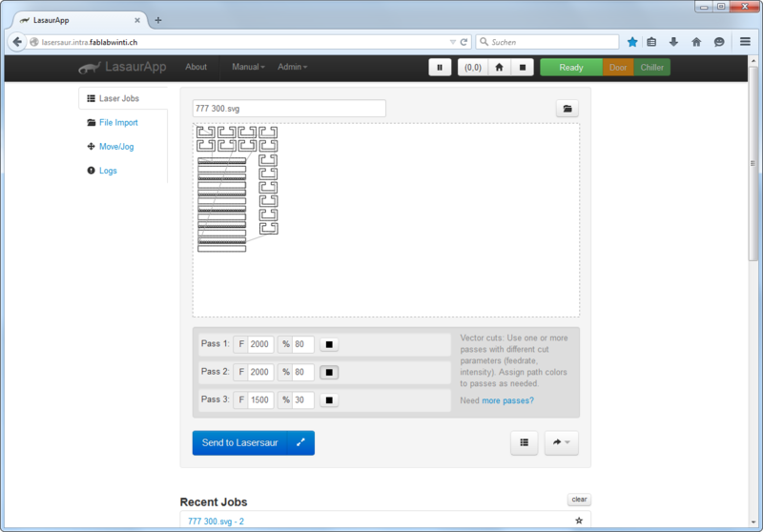
Task: Open recent job 777 300.svg - 2
Action: pyautogui.click(x=216, y=522)
